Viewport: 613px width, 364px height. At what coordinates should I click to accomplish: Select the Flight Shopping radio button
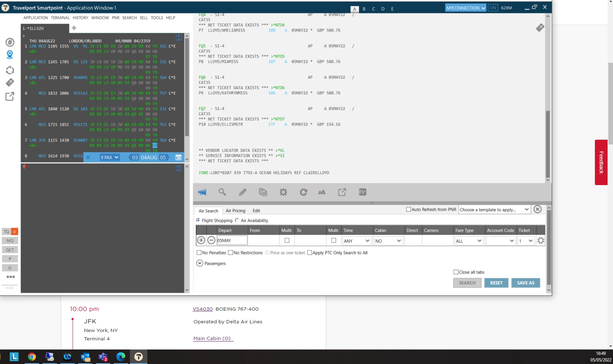tap(198, 220)
